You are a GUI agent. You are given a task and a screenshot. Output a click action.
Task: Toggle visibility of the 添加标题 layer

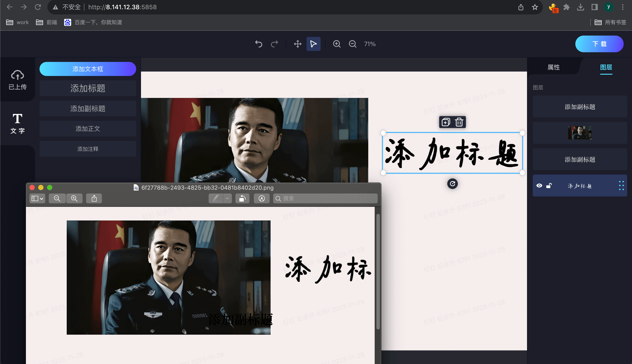(x=539, y=186)
